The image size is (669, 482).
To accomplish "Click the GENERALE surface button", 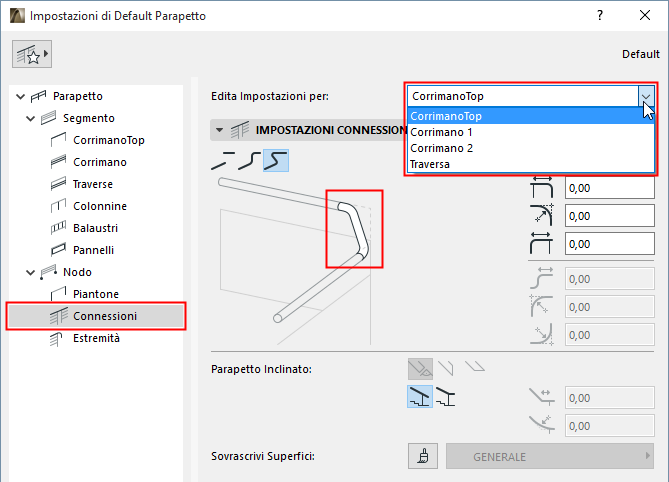I will (549, 457).
